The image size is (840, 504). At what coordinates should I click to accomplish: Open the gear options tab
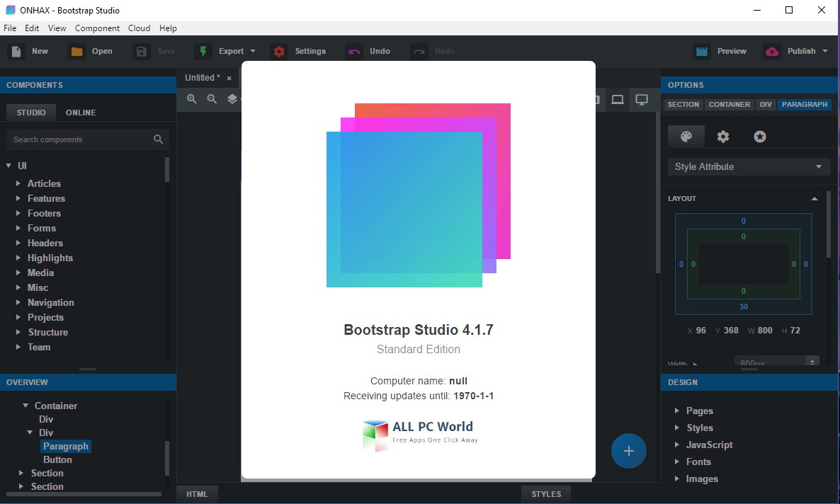(x=723, y=137)
